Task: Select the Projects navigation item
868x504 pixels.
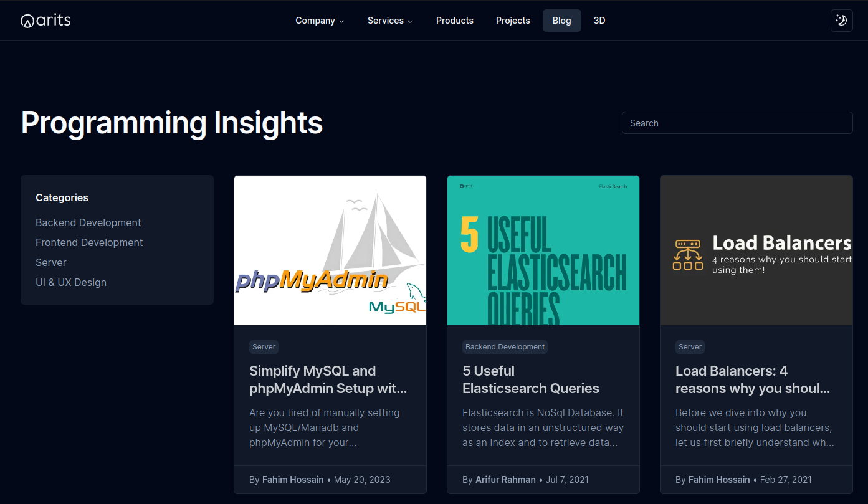Action: pyautogui.click(x=513, y=21)
